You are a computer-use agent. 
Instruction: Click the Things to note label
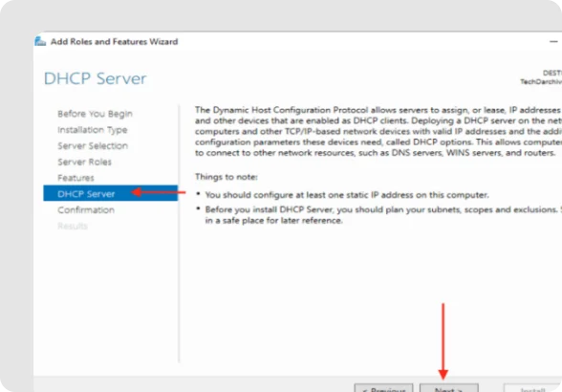pos(227,177)
